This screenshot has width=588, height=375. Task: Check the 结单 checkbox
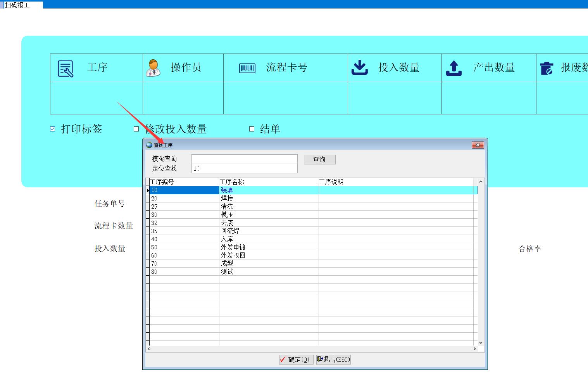click(252, 129)
